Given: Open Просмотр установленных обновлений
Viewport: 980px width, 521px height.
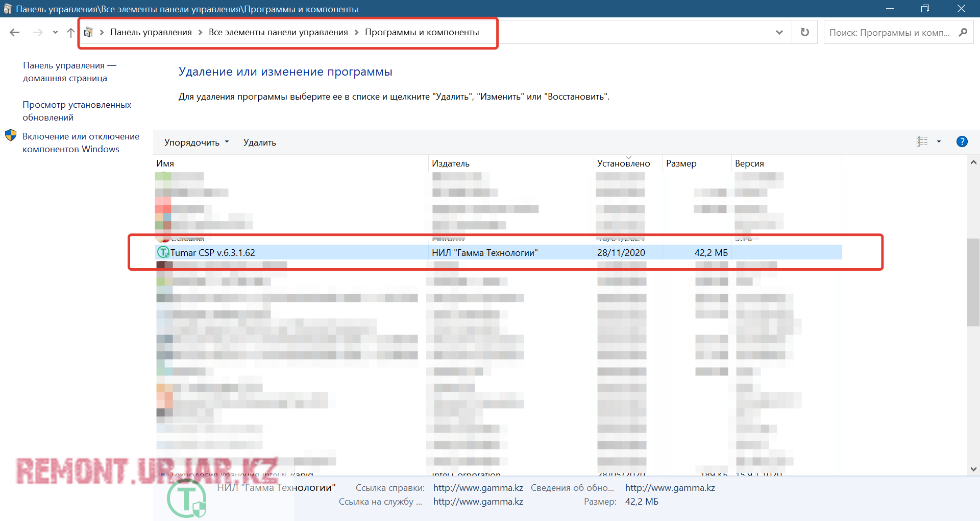Looking at the screenshot, I should [x=77, y=110].
